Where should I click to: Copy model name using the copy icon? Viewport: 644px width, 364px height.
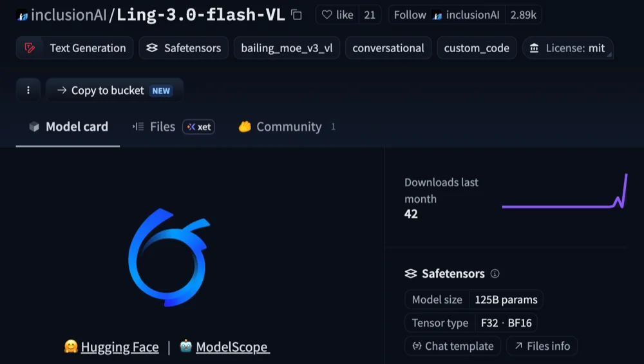pyautogui.click(x=296, y=15)
